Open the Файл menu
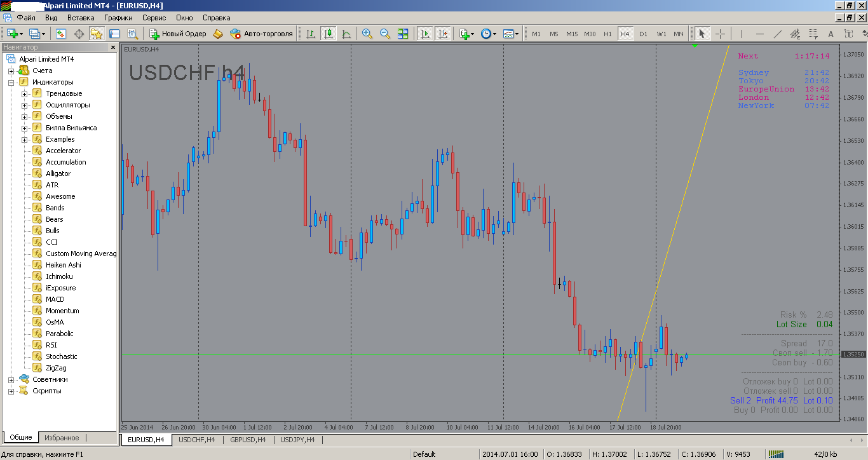 tap(27, 18)
